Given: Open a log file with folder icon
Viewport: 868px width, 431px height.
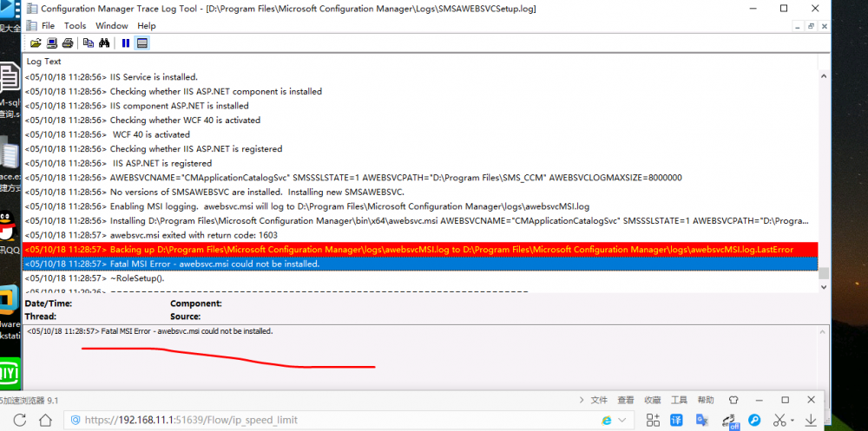Looking at the screenshot, I should click(x=36, y=43).
